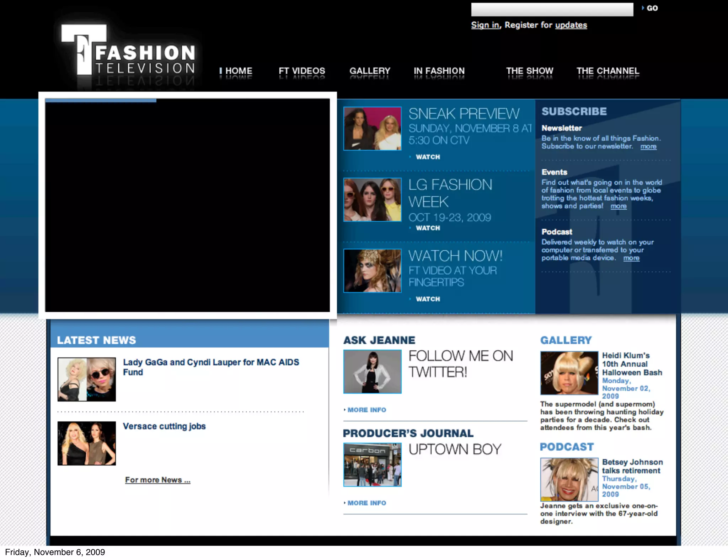Screen dimensions: 728x560
Task: Click the Podcast heading in Subscribe panel
Action: tap(557, 232)
